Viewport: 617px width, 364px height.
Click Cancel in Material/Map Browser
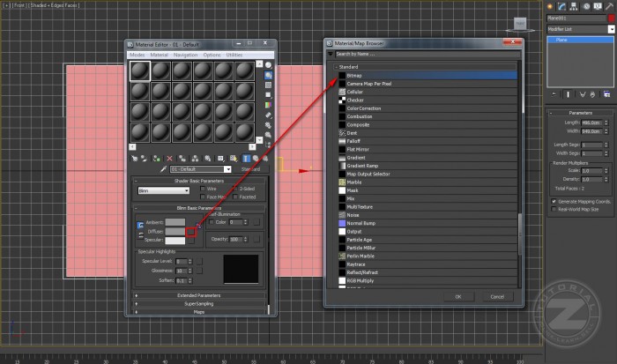tap(497, 296)
